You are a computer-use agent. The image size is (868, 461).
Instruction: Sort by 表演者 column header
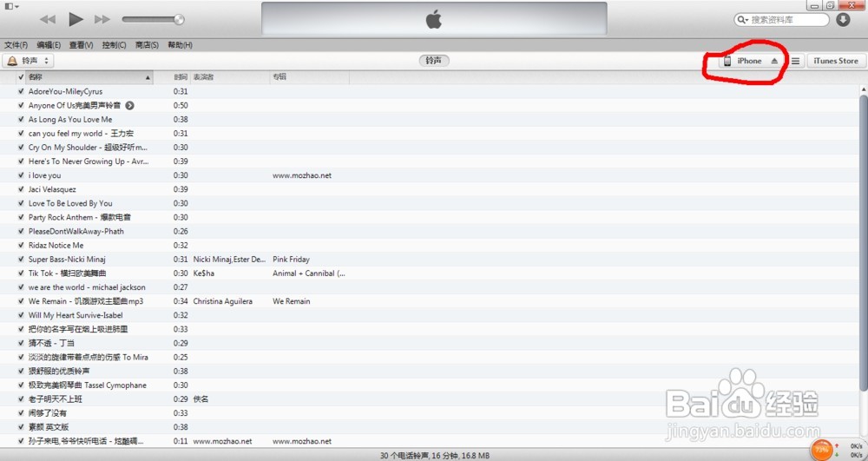[230, 77]
